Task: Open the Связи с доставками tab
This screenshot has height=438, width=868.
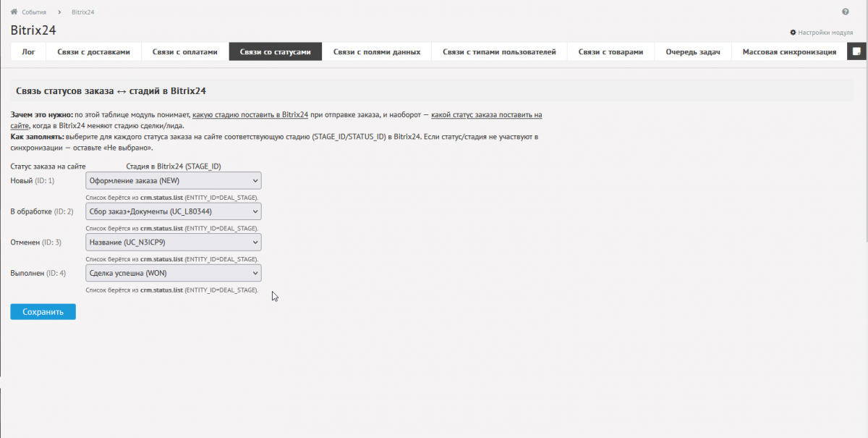Action: (x=94, y=52)
